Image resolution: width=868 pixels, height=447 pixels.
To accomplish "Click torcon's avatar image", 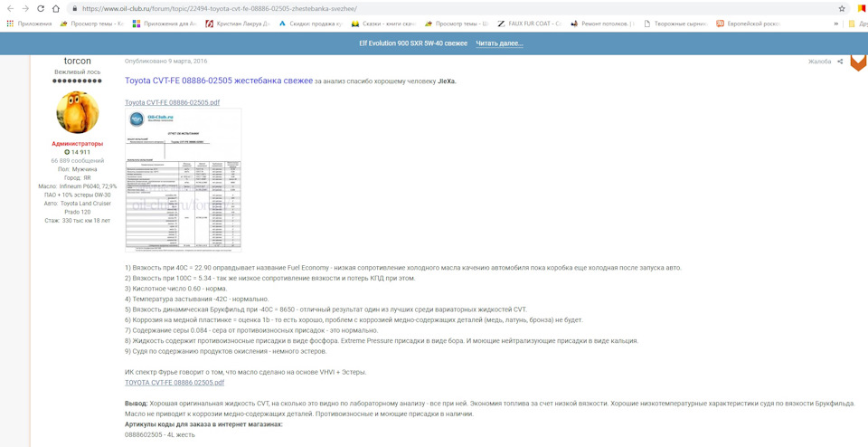I will pos(78,112).
